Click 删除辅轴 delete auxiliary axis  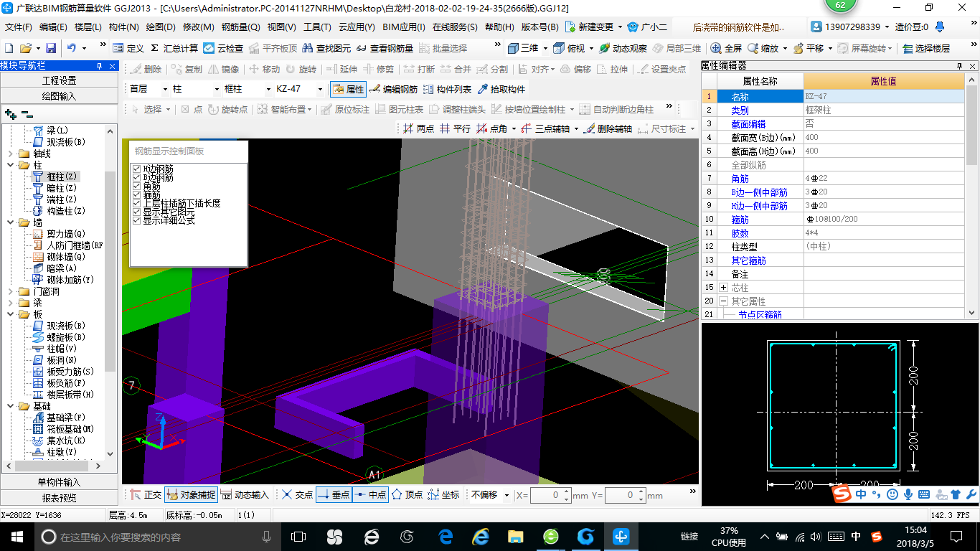point(608,129)
